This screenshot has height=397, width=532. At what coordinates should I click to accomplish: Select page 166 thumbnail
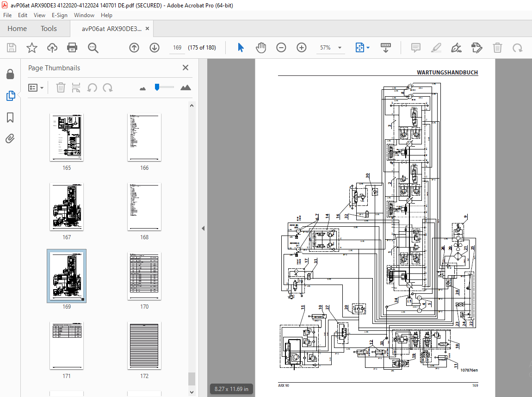pyautogui.click(x=144, y=137)
